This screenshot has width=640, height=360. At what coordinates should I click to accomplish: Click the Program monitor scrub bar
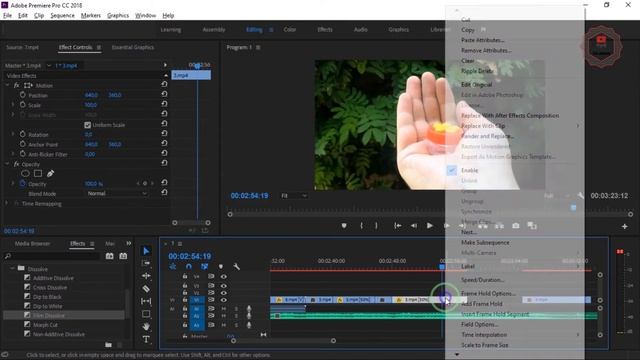click(x=430, y=214)
